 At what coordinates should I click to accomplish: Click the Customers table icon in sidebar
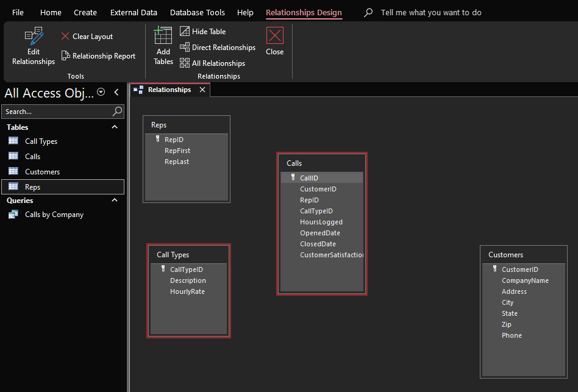[x=12, y=171]
